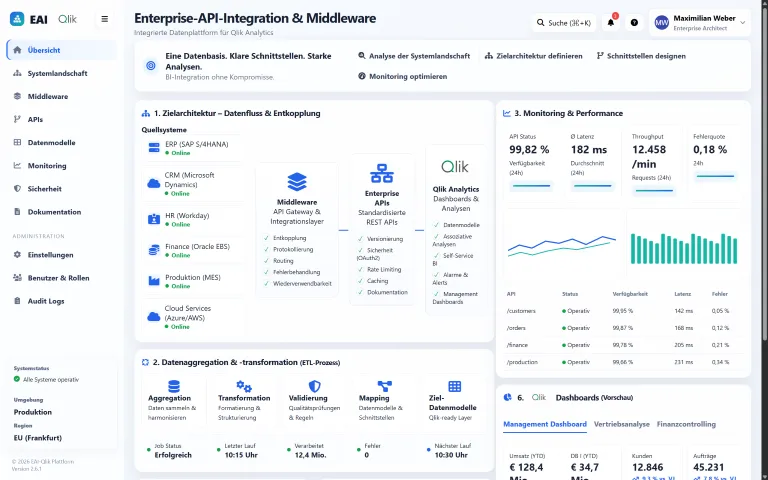This screenshot has height=480, width=768.
Task: Click the target icon beside the headline
Action: tap(151, 66)
